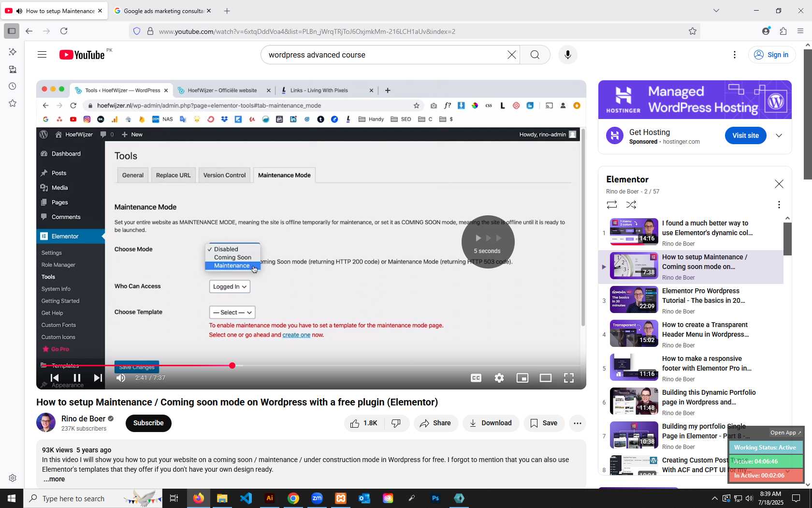Screen dimensions: 812x508
Task: Share this video
Action: click(x=435, y=423)
